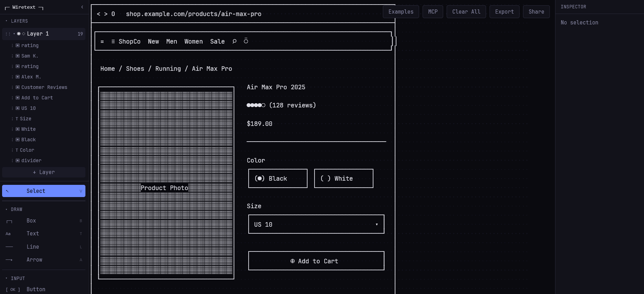Collapse the LAYERS section
Viewport: 644px width, 294px height.
click(7, 21)
